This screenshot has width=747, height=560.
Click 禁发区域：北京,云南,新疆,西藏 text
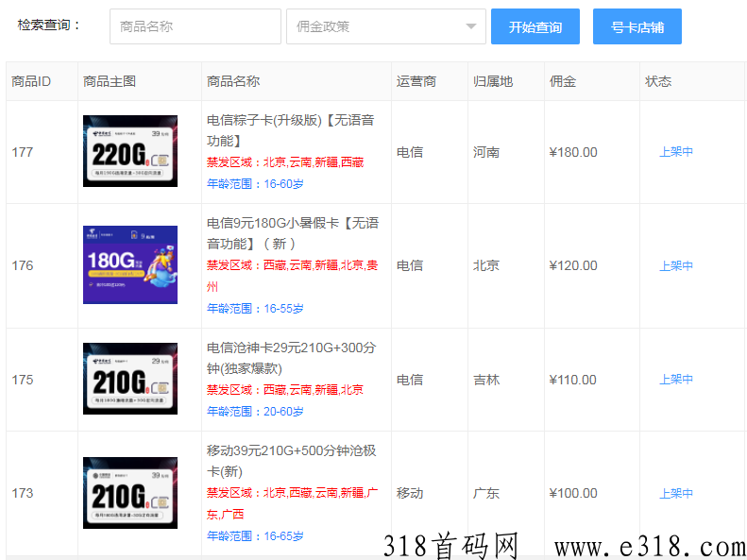pos(285,162)
